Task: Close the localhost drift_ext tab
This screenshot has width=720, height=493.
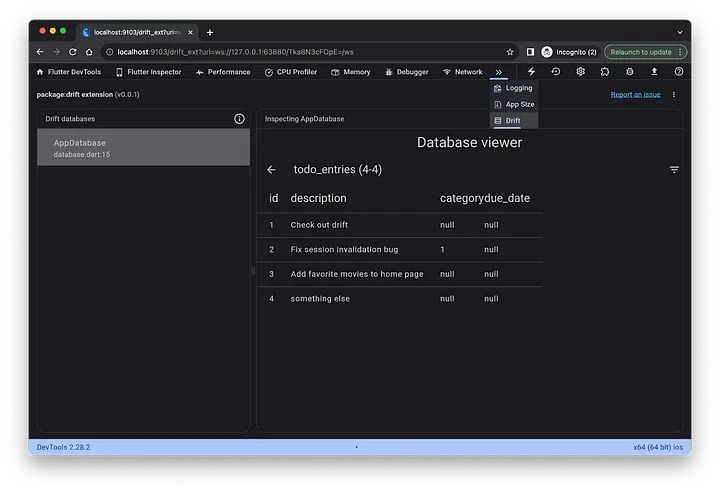Action: [190, 32]
